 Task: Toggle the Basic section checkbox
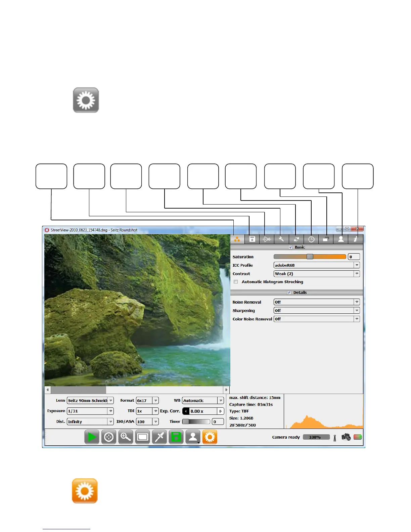290,247
